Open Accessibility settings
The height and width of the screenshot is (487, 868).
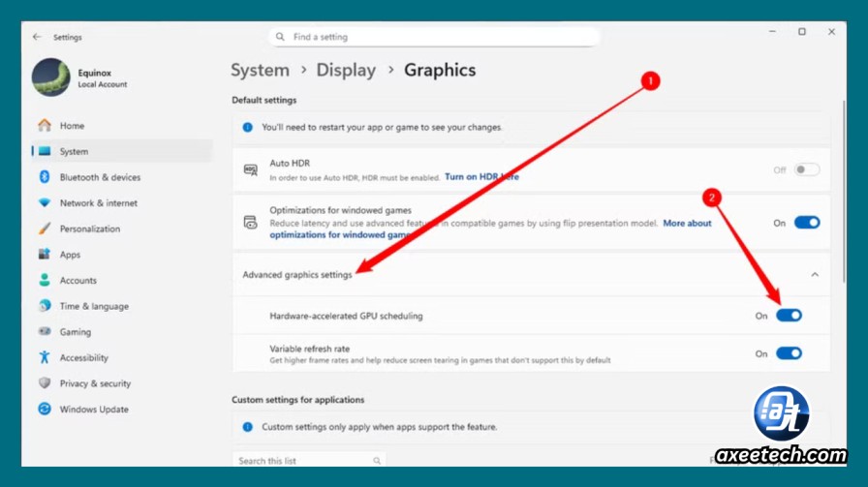123,357
